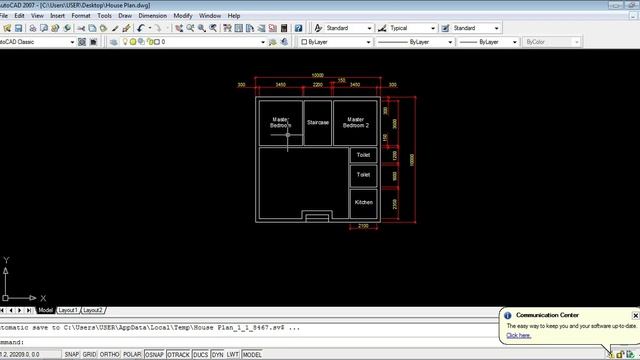This screenshot has height=360, width=640.
Task: Open the Workspace Settings icon
Action: [x=82, y=42]
